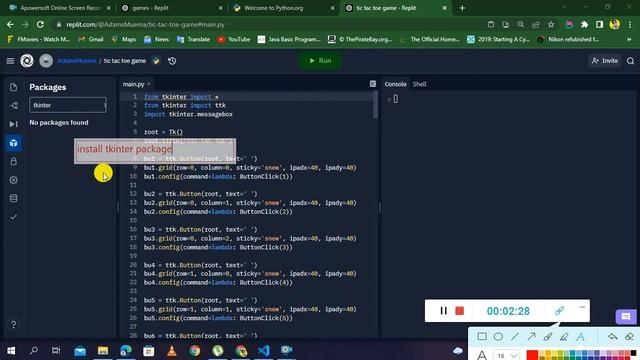640x360 pixels.
Task: Open the YouTube bookmark
Action: [233, 39]
